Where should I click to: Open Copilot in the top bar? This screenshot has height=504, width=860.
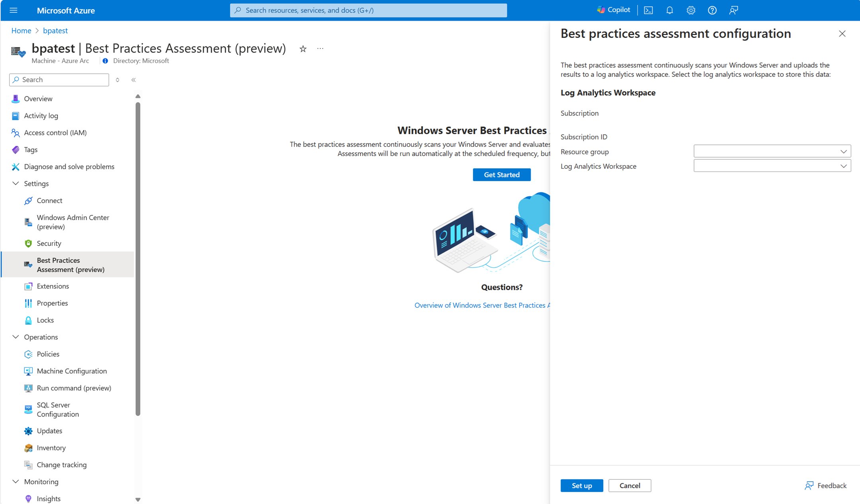tap(613, 10)
